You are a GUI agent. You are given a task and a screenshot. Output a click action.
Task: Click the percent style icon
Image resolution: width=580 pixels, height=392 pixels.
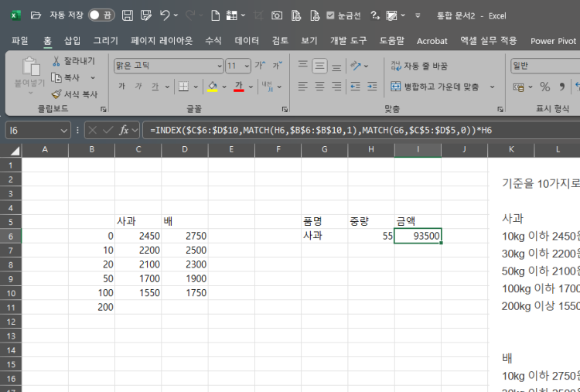point(544,87)
